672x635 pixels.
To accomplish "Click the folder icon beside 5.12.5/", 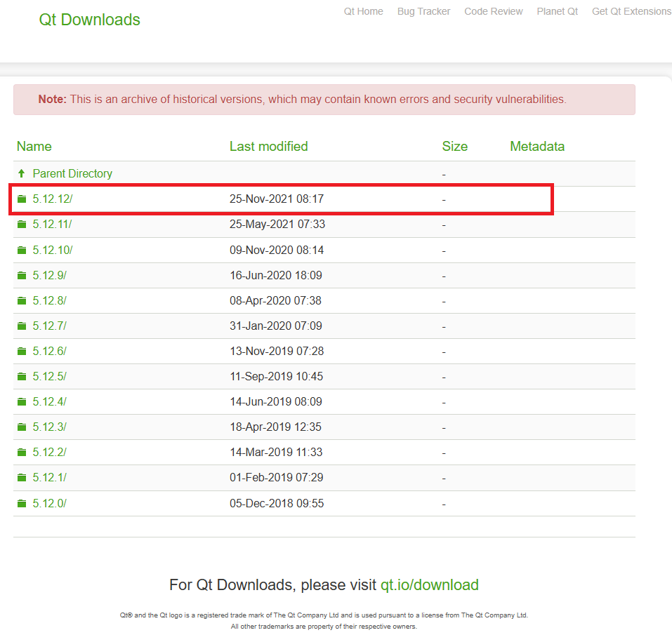I will click(x=22, y=376).
